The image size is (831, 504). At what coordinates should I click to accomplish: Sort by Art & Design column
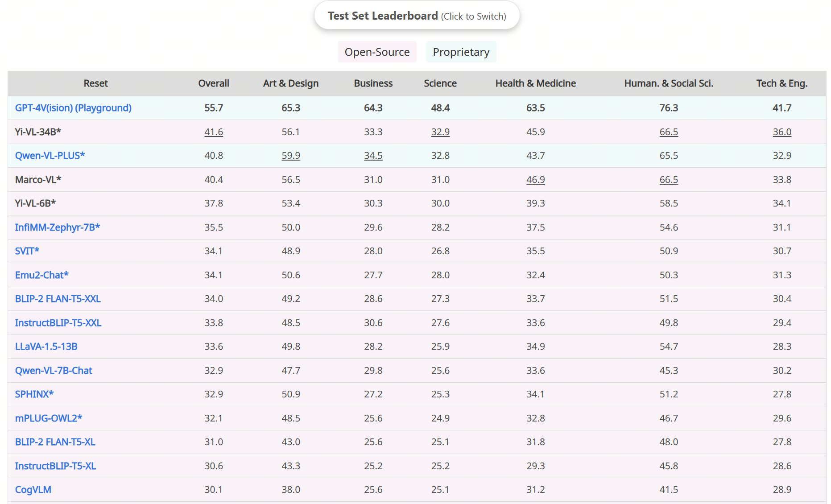[x=290, y=83]
